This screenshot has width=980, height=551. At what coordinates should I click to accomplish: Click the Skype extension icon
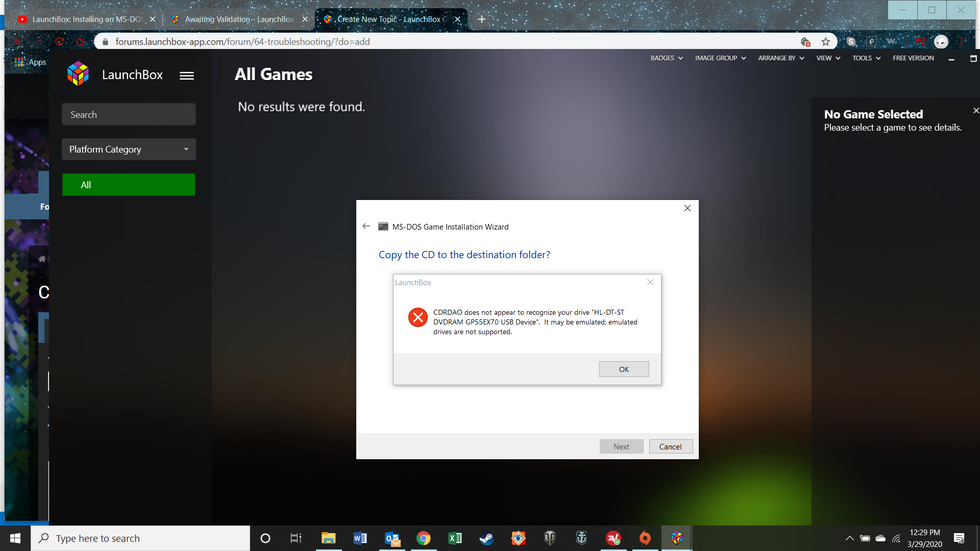click(851, 42)
